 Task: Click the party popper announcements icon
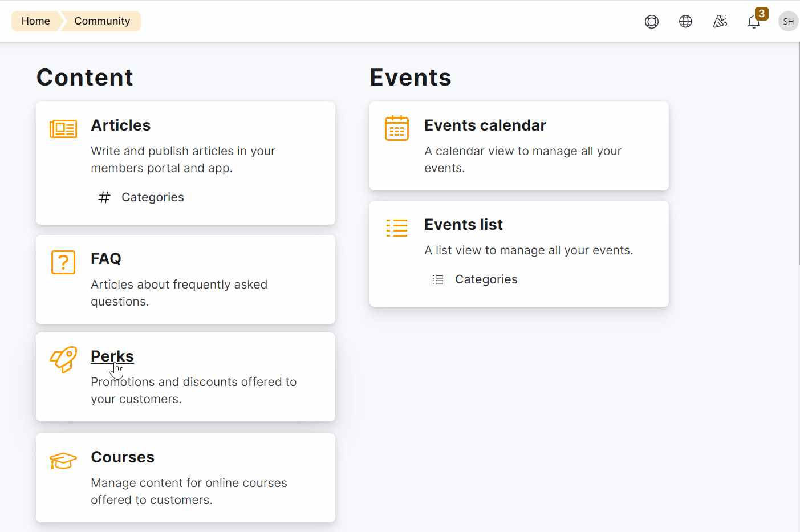(720, 22)
